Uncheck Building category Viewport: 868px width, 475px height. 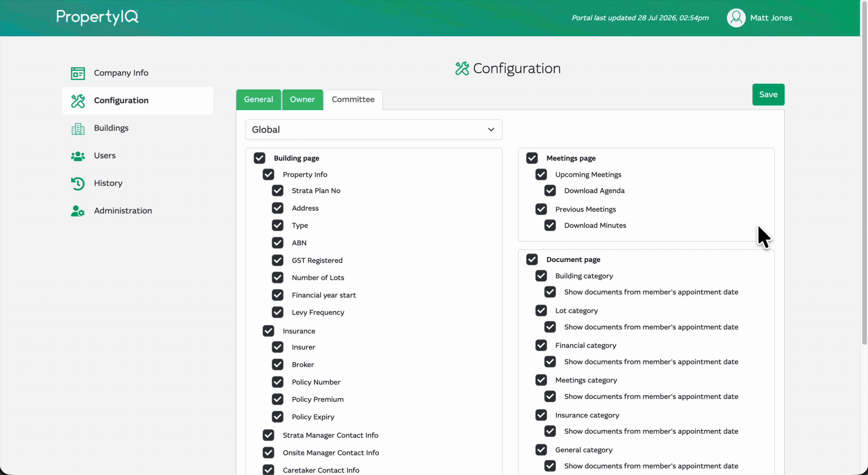tap(541, 276)
